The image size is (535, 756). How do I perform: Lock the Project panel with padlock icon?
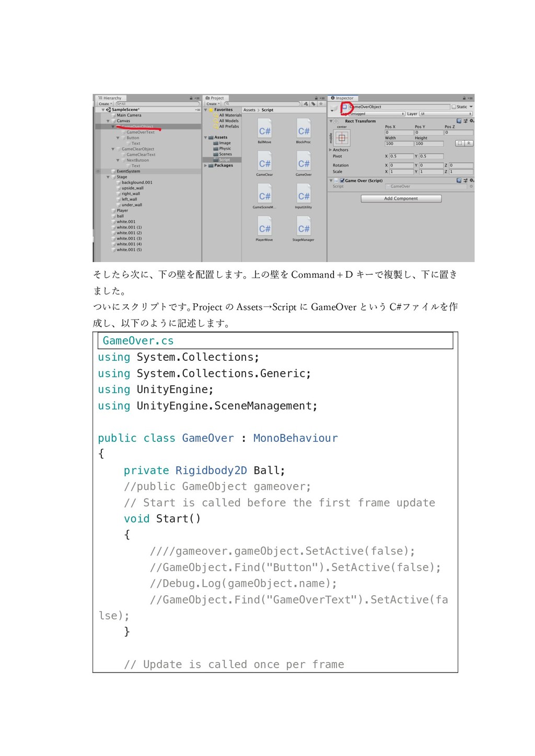tap(316, 98)
